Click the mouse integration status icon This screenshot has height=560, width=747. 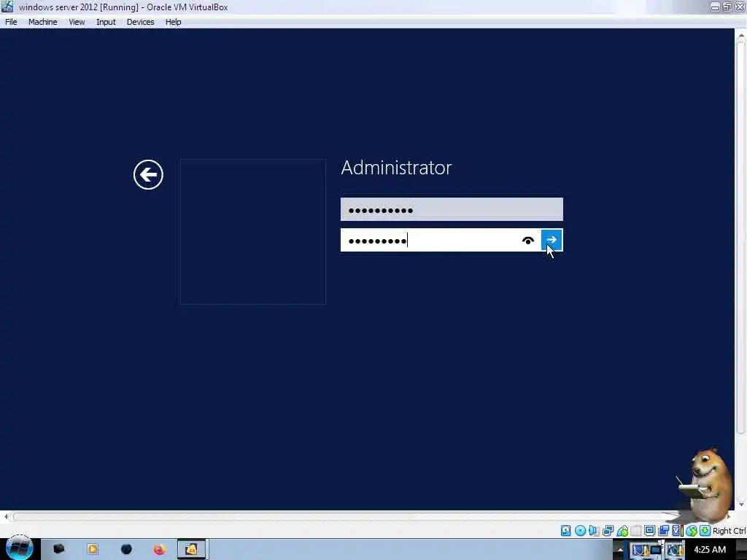pos(692,531)
